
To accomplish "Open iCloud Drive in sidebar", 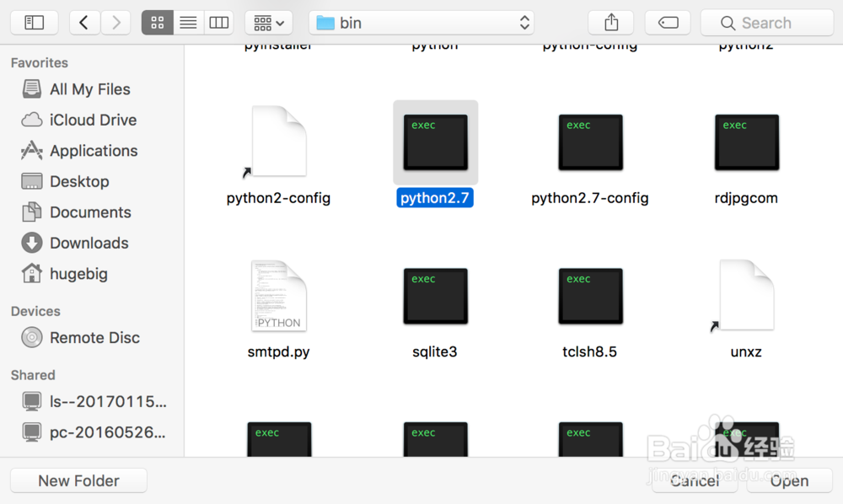I will pos(93,120).
